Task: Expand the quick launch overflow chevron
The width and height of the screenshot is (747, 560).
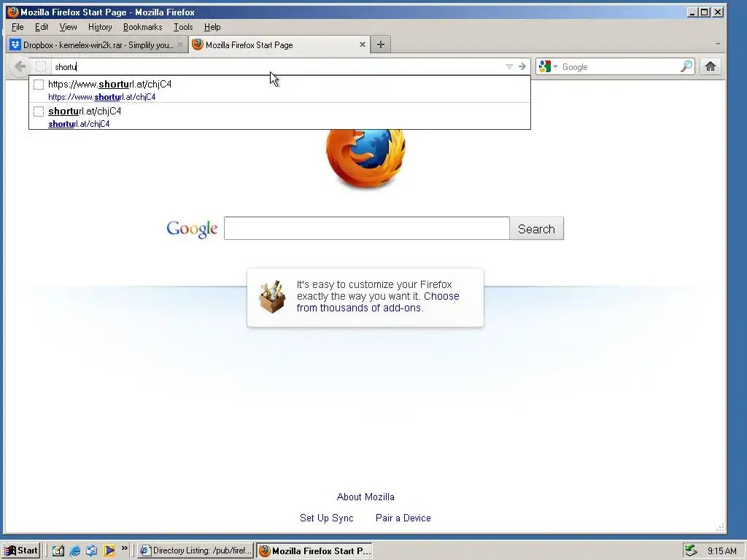Action: (x=124, y=548)
